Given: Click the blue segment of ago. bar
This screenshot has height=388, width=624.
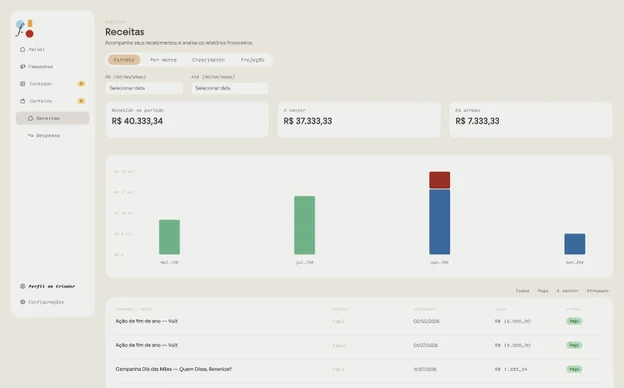Looking at the screenshot, I should point(440,222).
